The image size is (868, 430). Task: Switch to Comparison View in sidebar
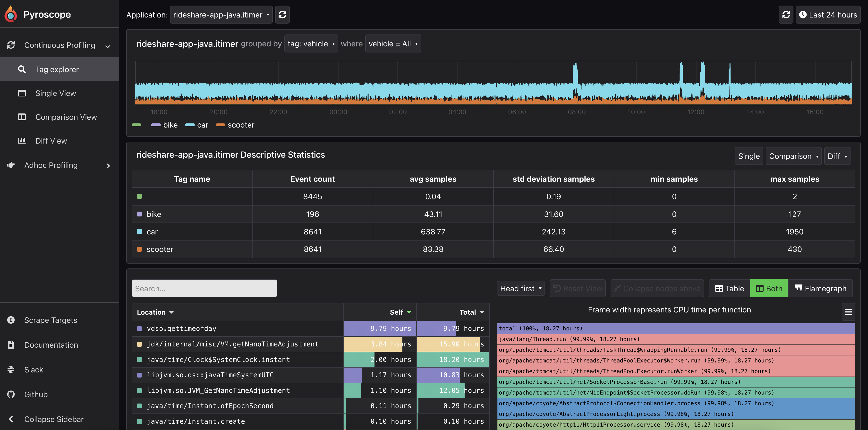point(66,117)
